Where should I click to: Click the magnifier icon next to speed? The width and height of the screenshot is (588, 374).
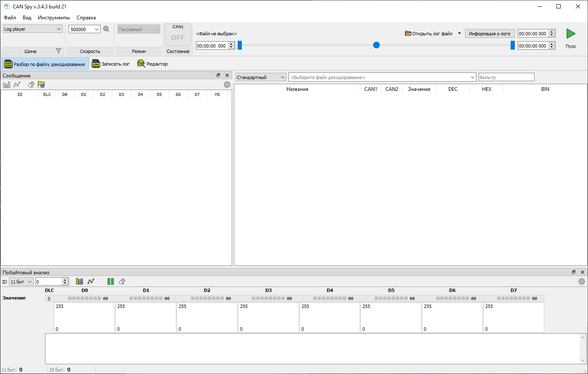coord(106,29)
